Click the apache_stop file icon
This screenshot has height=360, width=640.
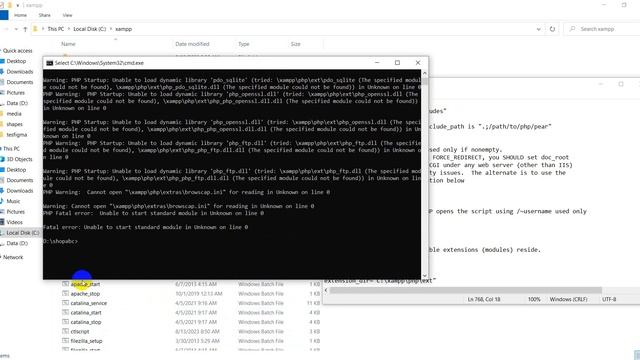(65, 293)
